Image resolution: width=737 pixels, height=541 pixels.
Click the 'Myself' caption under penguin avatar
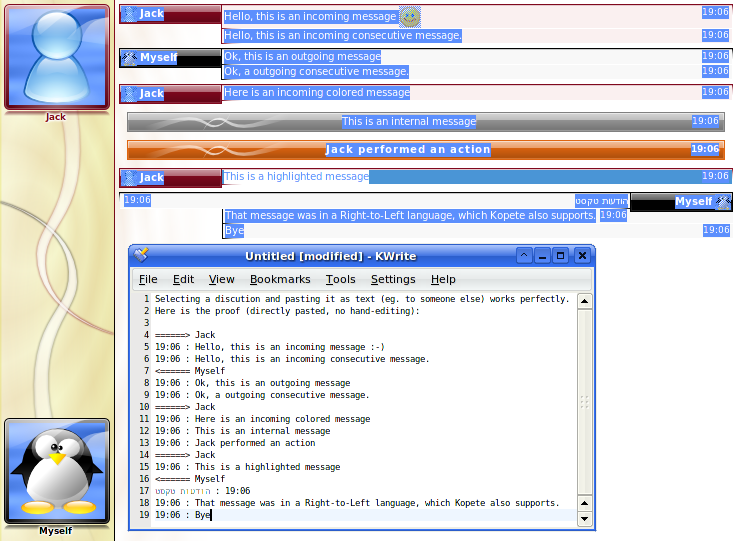point(56,531)
